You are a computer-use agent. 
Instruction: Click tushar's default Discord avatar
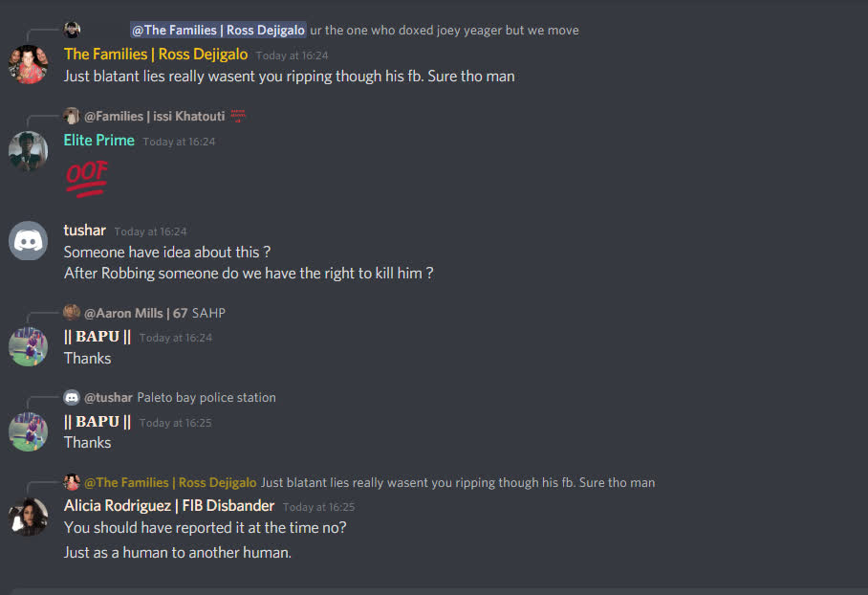point(28,239)
